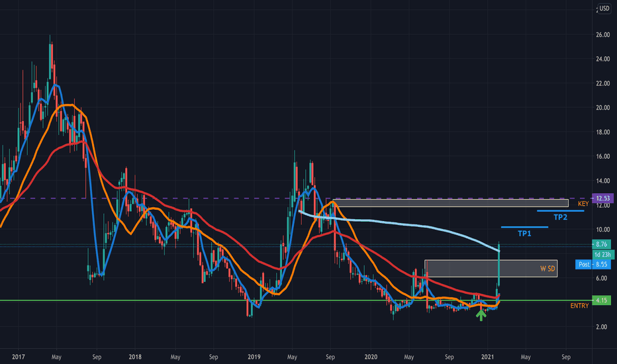
Task: Click the 20.00 price axis label
Action: click(x=603, y=108)
